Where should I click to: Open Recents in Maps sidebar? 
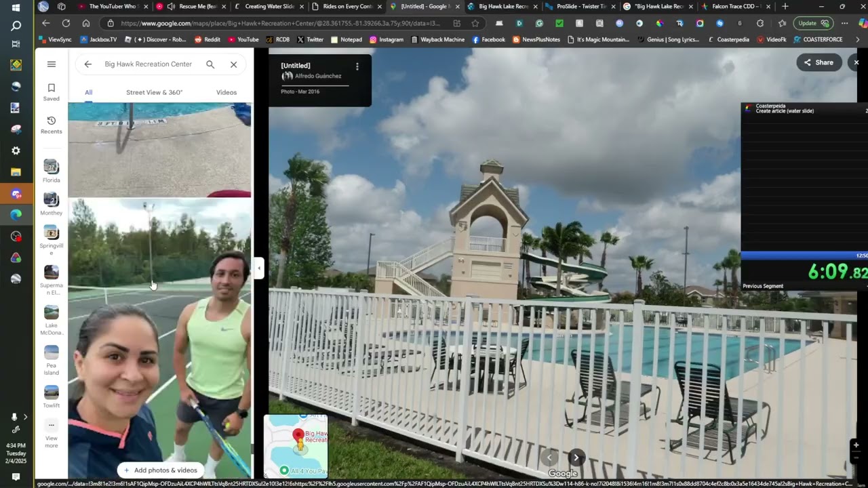52,125
